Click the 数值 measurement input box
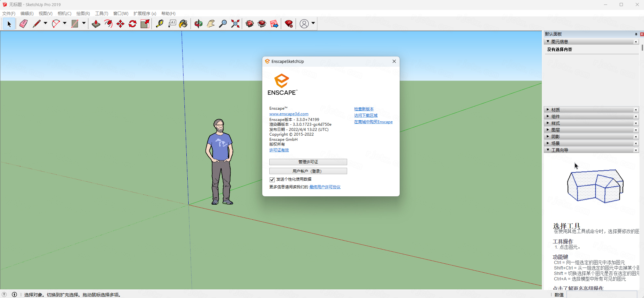The height and width of the screenshot is (298, 644). point(602,295)
